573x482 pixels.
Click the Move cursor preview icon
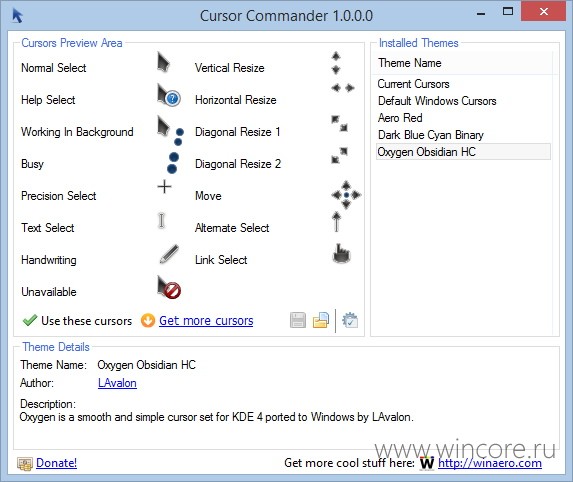(346, 195)
